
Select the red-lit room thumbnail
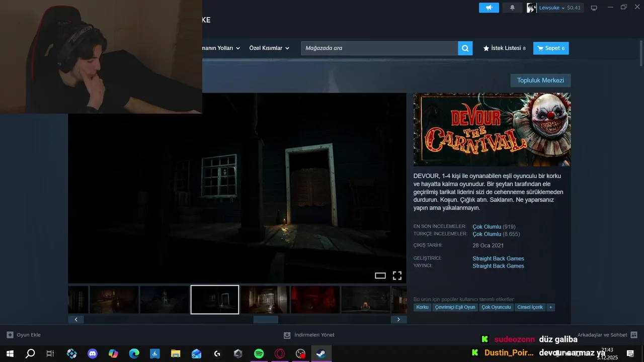315,300
